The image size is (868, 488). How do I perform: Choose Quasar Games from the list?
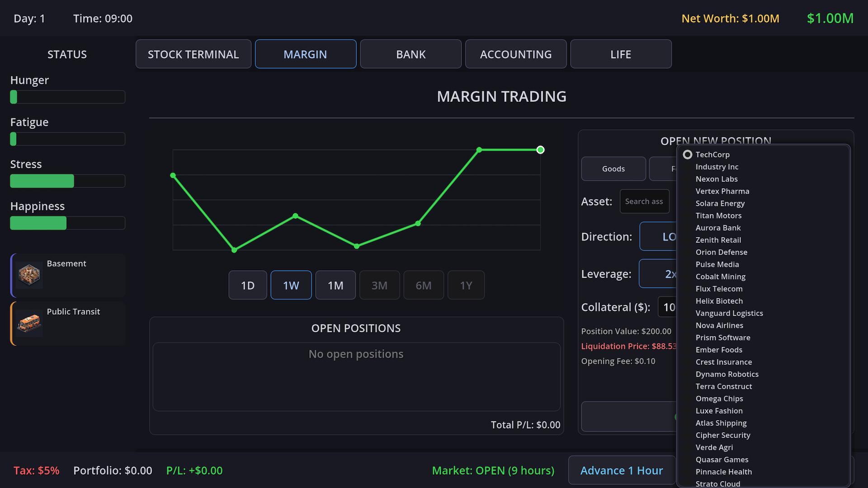(722, 460)
